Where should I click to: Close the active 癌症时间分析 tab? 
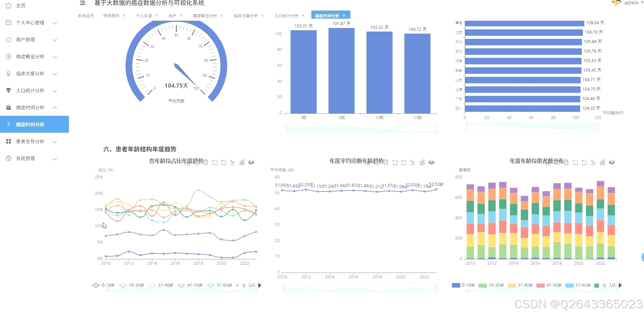click(344, 16)
